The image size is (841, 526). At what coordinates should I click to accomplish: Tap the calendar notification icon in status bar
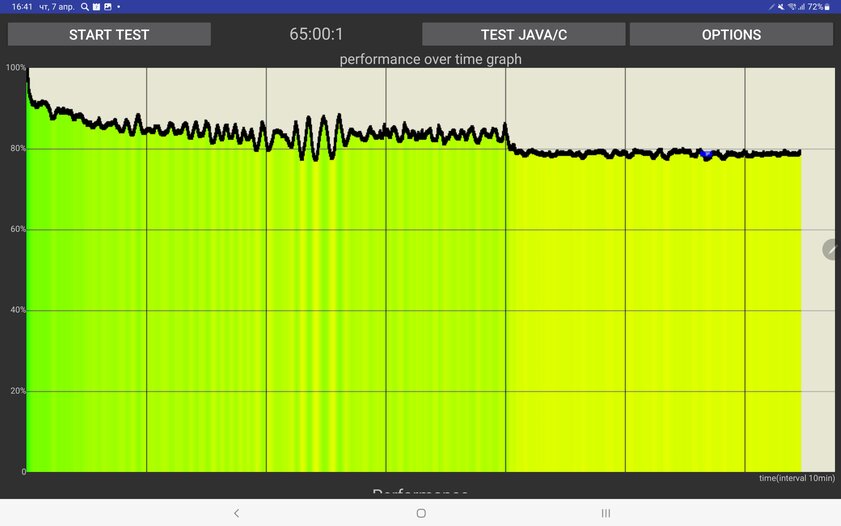pyautogui.click(x=97, y=7)
